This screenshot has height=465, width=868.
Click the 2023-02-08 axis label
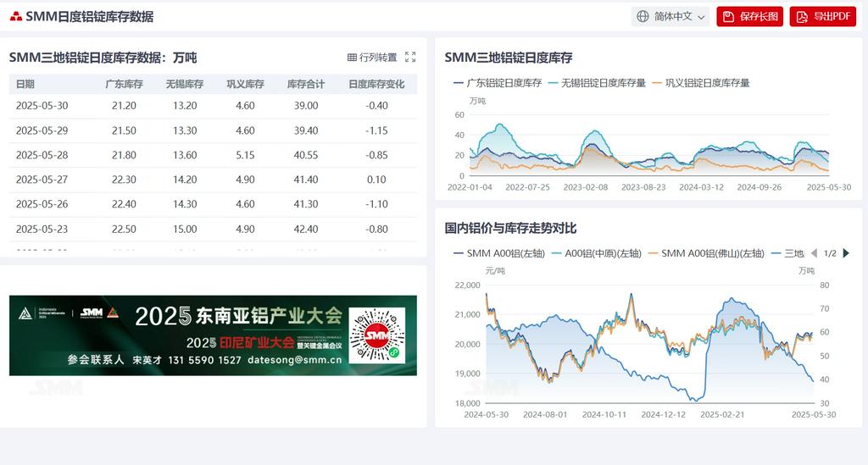pos(585,187)
